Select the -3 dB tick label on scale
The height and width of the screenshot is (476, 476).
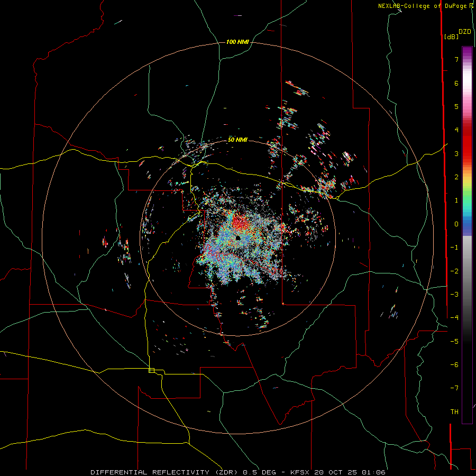click(x=454, y=295)
